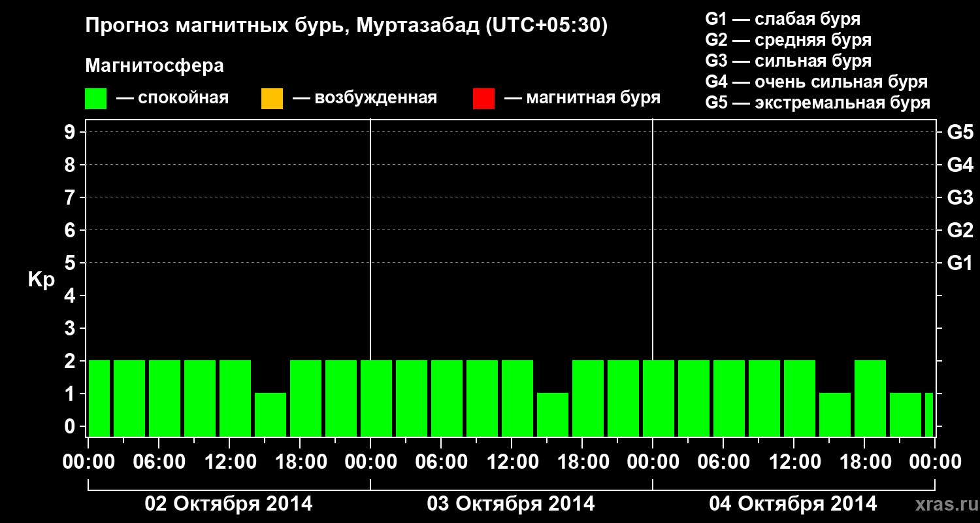
Task: Click 'G1 — слабая буря' legend line
Action: click(783, 19)
